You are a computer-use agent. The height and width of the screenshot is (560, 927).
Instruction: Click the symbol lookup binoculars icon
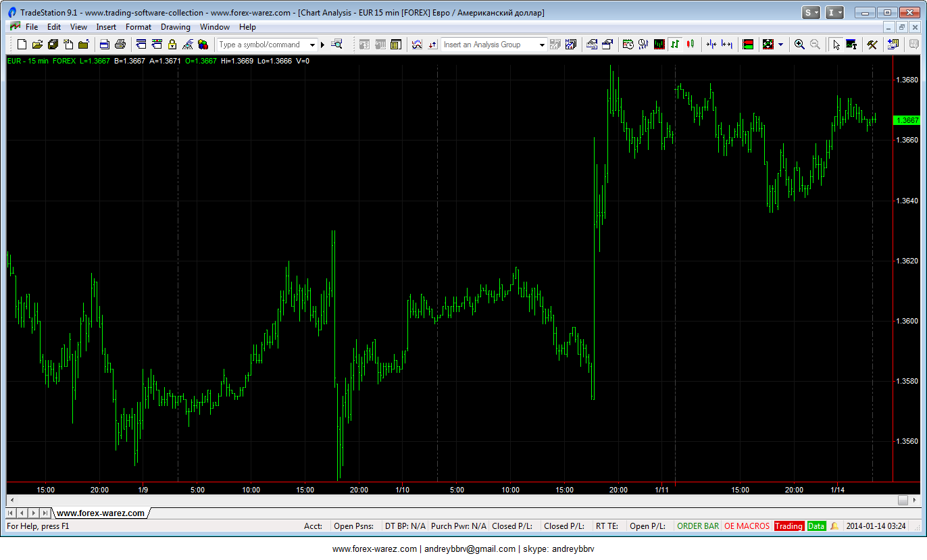[336, 45]
